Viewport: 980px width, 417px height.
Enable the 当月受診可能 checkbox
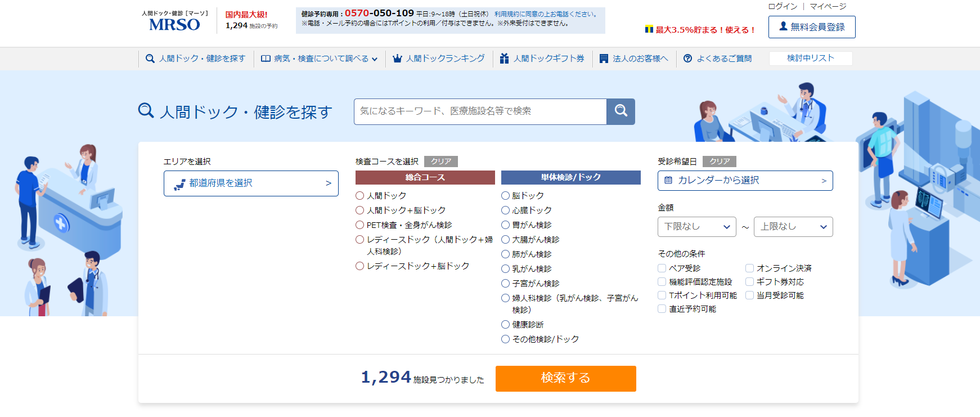[x=750, y=295]
